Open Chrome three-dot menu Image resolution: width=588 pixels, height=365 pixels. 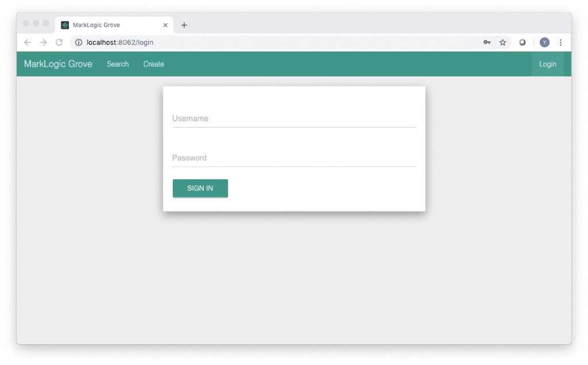coord(560,43)
